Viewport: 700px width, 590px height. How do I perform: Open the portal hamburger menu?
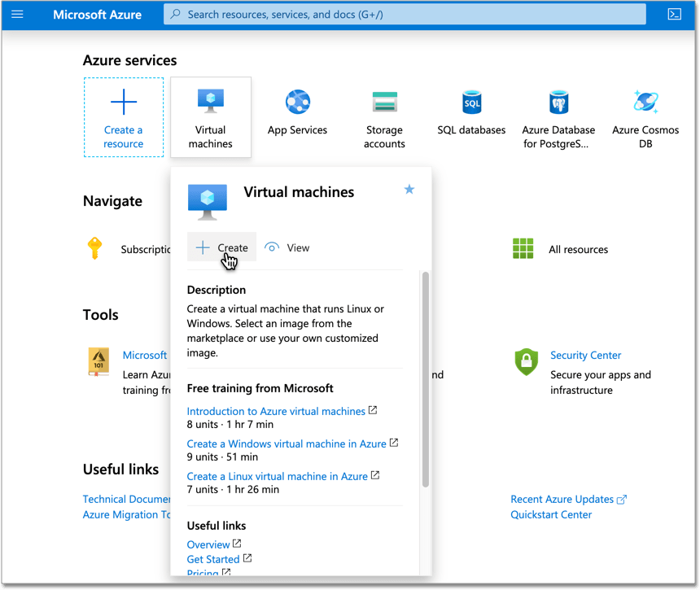pos(17,14)
